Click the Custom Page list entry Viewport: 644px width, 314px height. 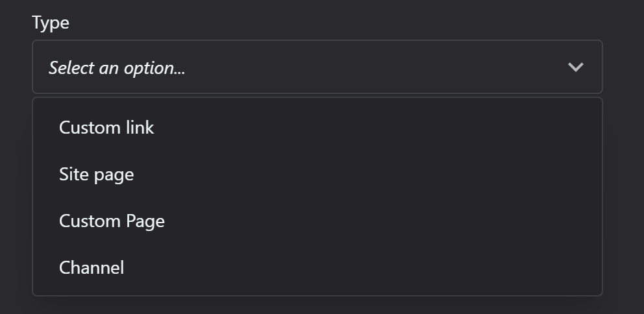[x=317, y=221]
